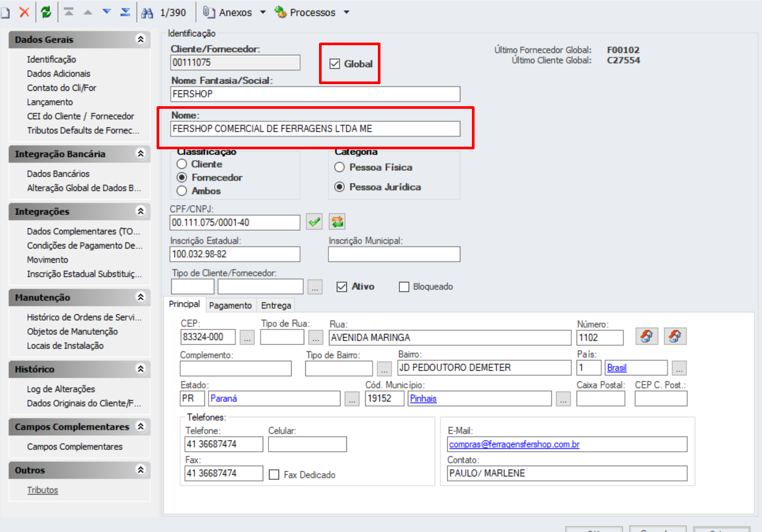Click the binoculars search icon

[x=147, y=13]
